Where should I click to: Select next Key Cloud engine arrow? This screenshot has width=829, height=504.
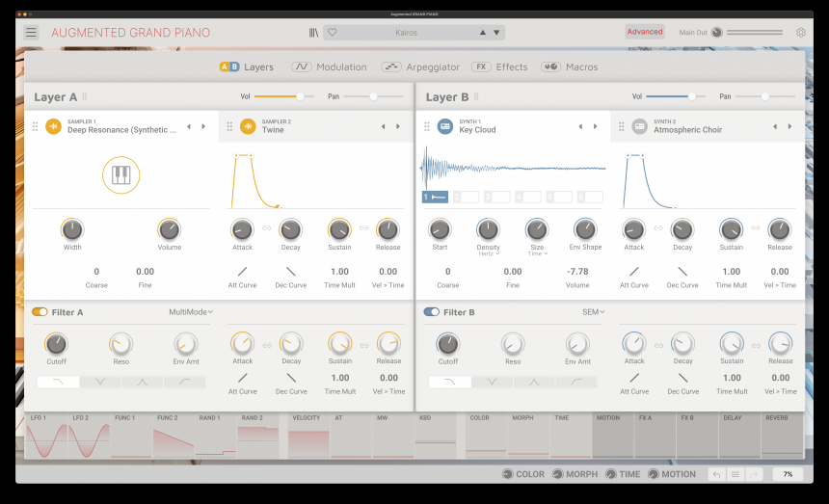pyautogui.click(x=596, y=126)
